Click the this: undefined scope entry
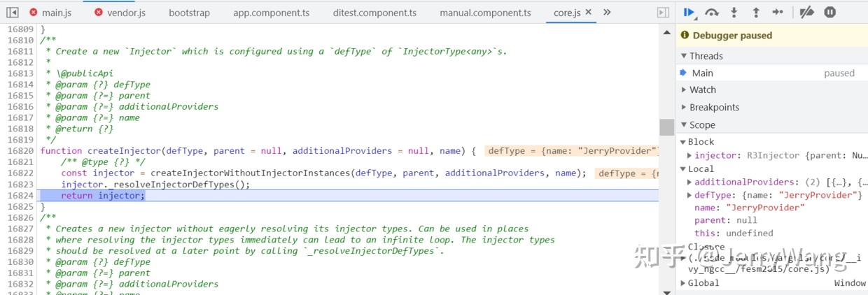The width and height of the screenshot is (868, 295). [x=734, y=233]
